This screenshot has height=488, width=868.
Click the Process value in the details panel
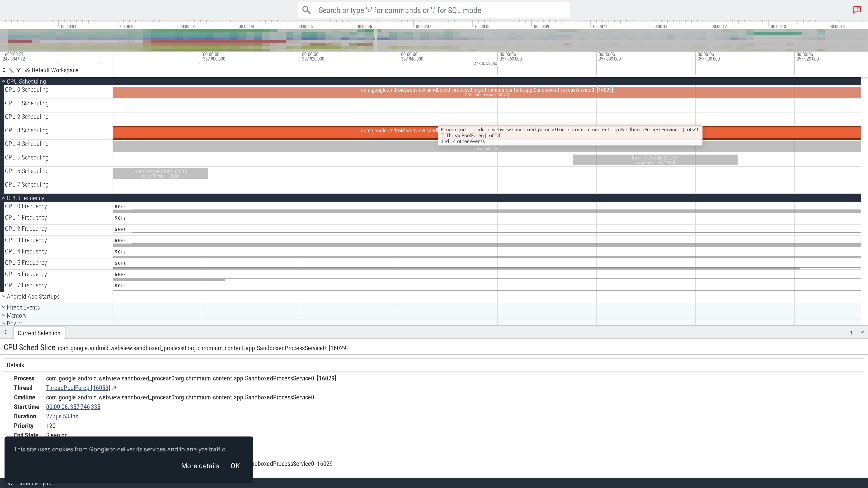(191, 378)
